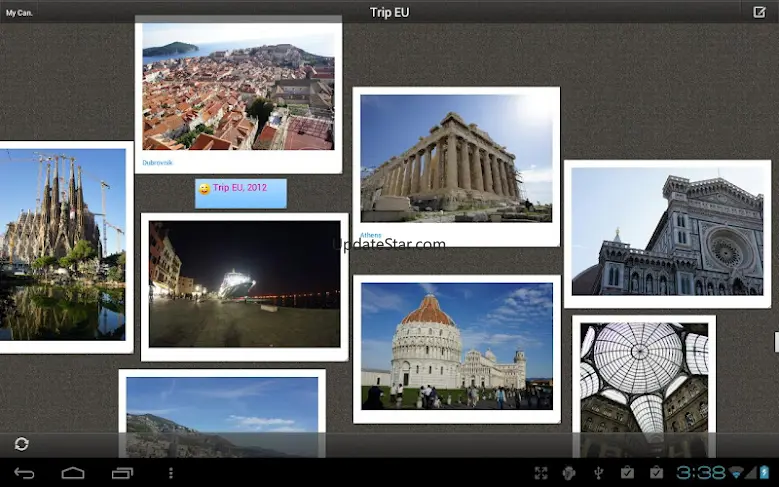Tap the Android home button
Image resolution: width=779 pixels, height=487 pixels.
tap(73, 473)
